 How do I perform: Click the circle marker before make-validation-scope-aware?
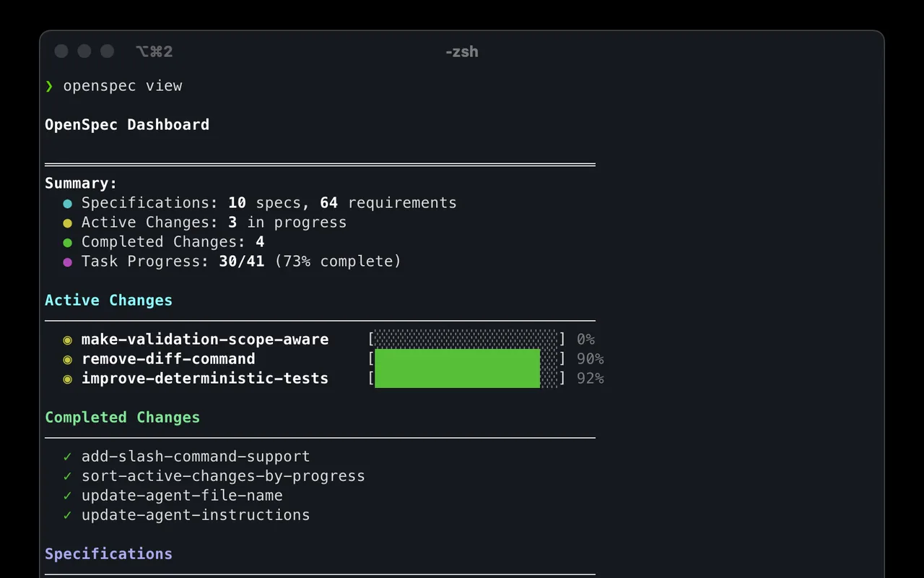(x=68, y=340)
